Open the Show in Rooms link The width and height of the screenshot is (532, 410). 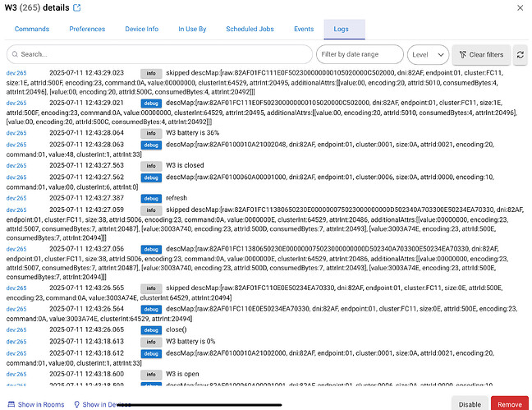tap(36, 404)
